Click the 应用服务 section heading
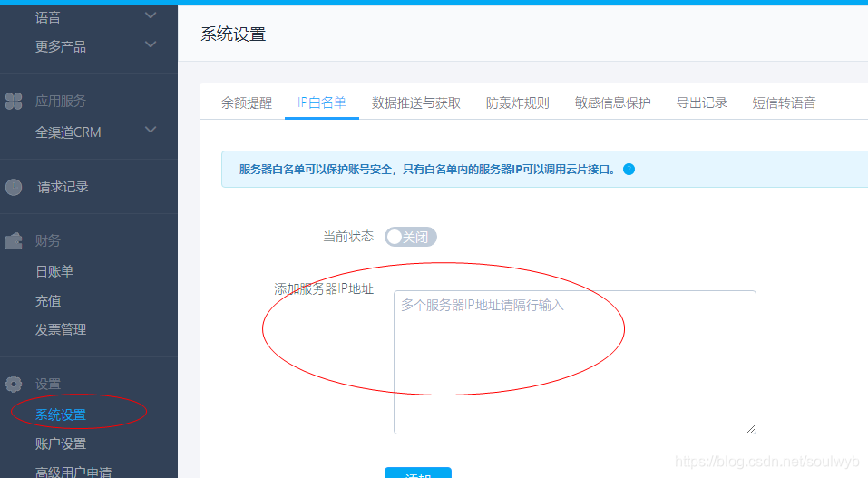The height and width of the screenshot is (478, 868). 61,102
